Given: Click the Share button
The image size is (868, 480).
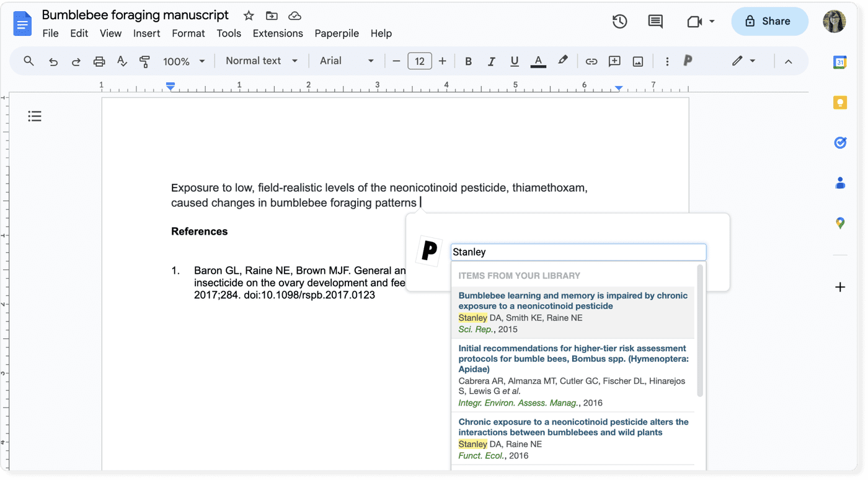Looking at the screenshot, I should click(769, 21).
